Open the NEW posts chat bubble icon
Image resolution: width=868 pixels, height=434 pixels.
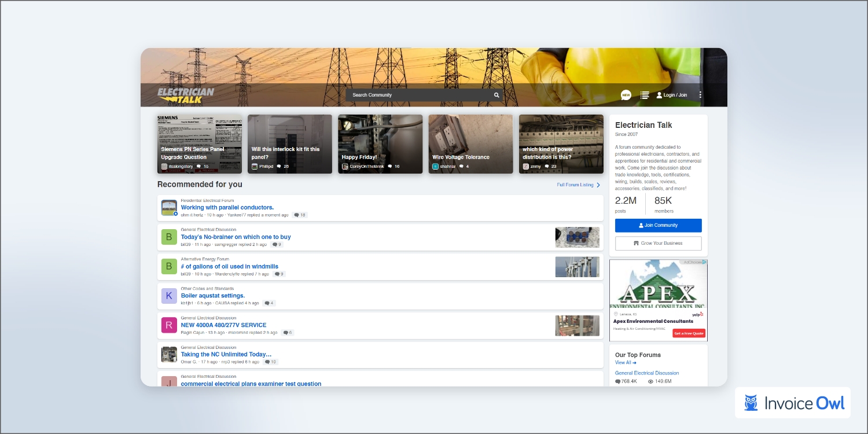pos(626,95)
